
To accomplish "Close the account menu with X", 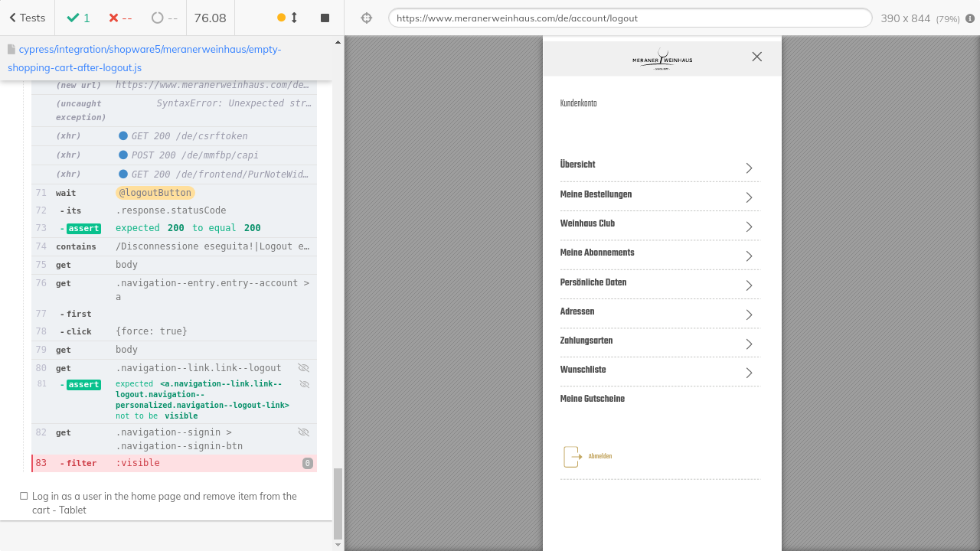I will [x=756, y=57].
